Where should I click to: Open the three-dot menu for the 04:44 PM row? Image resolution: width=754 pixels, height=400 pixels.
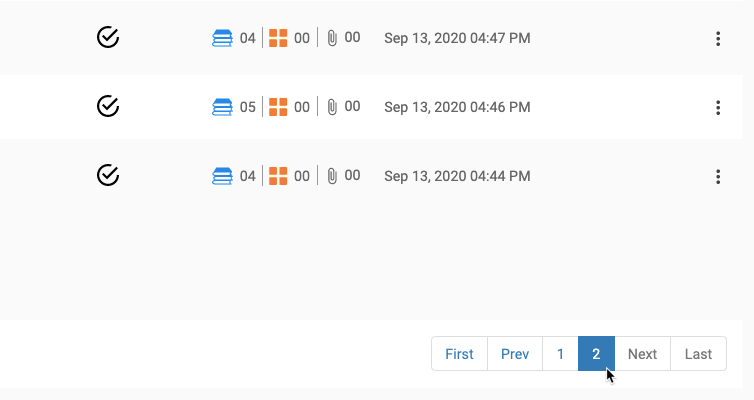click(718, 177)
